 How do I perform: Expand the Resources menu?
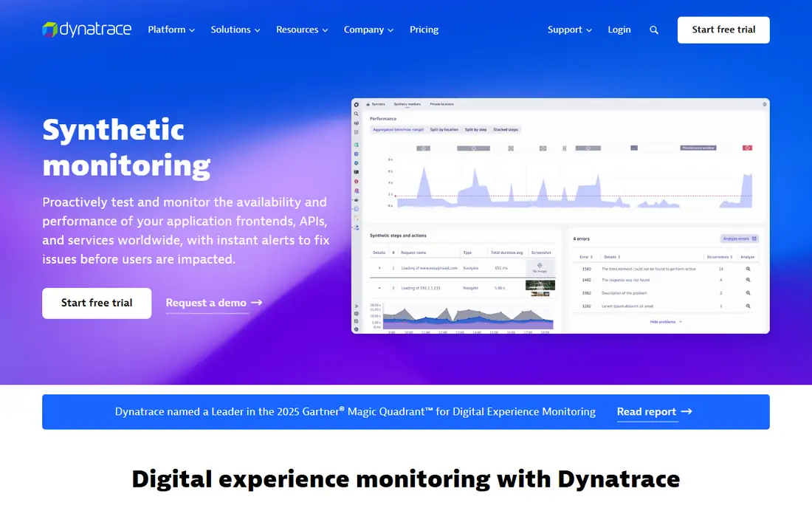point(302,30)
